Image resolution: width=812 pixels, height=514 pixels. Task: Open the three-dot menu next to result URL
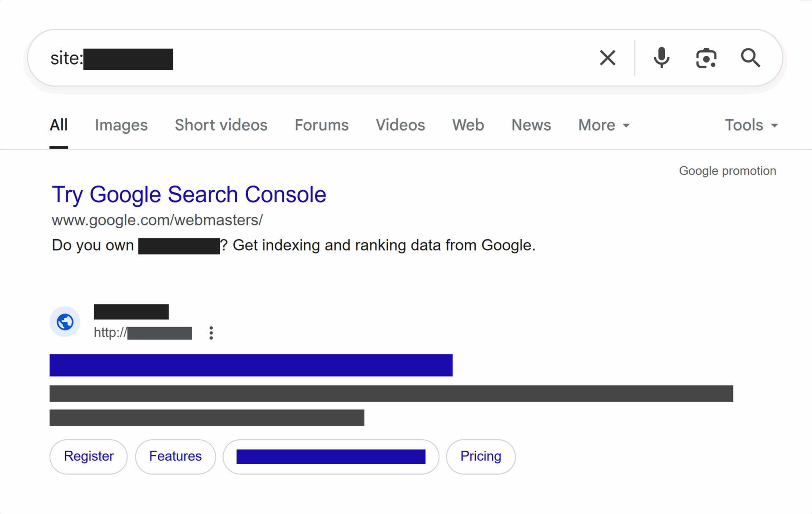tap(211, 333)
